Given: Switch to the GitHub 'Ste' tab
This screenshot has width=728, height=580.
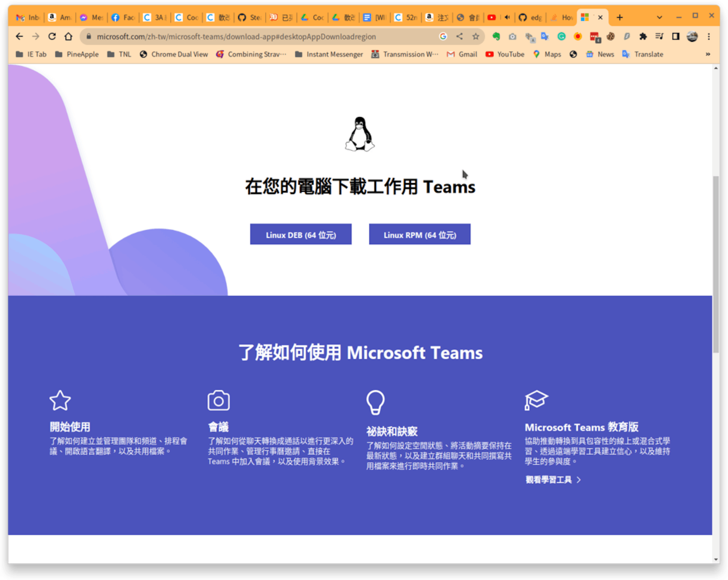Looking at the screenshot, I should tap(249, 18).
